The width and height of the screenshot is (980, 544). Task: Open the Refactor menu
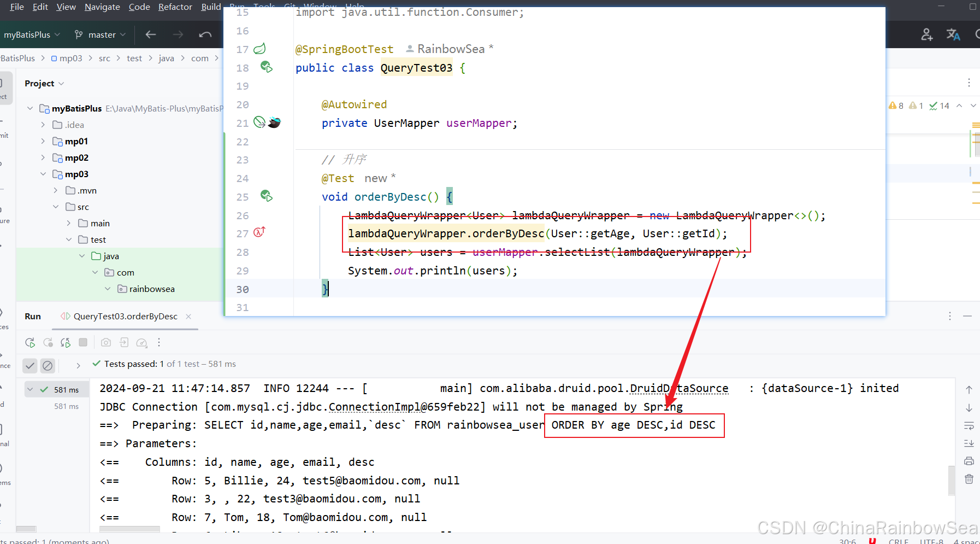click(x=175, y=7)
